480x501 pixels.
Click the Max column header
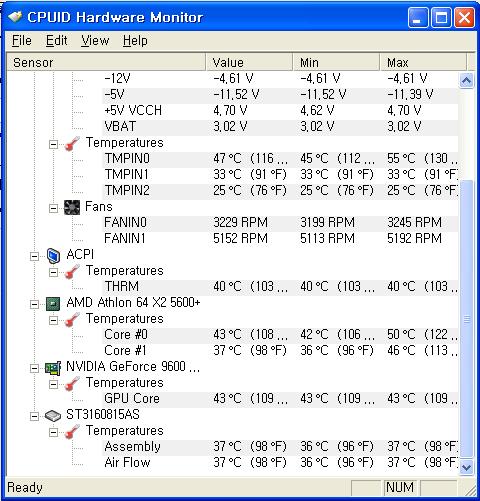423,62
